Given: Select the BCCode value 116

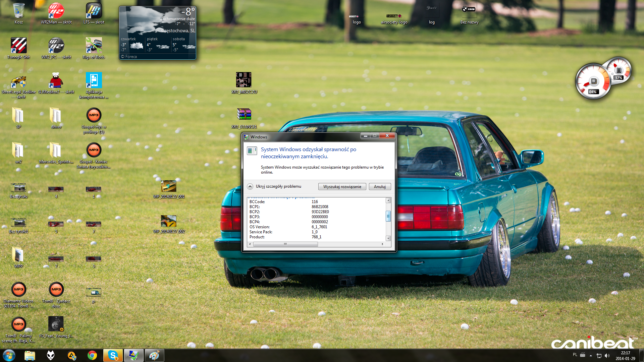Looking at the screenshot, I should tap(315, 202).
